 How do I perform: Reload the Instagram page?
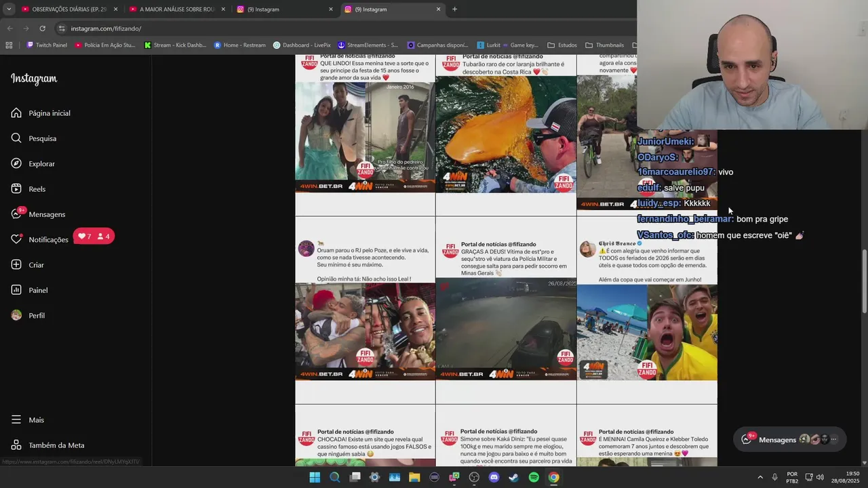coord(42,28)
